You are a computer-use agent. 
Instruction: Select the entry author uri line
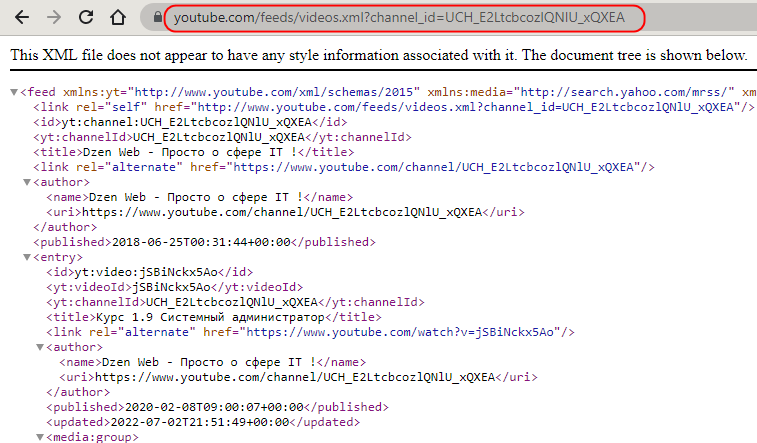pos(298,377)
